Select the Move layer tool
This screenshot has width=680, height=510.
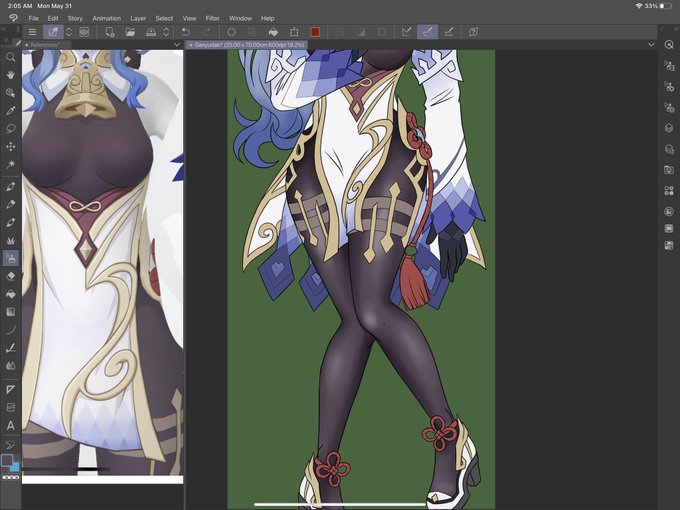click(10, 147)
